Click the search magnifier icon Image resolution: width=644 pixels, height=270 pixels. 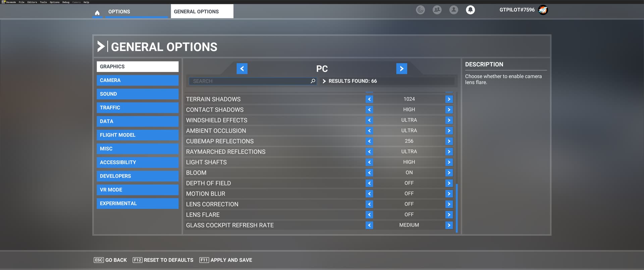coord(313,81)
